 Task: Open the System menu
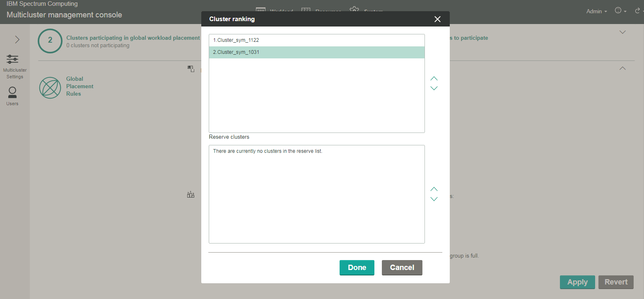pos(366,11)
